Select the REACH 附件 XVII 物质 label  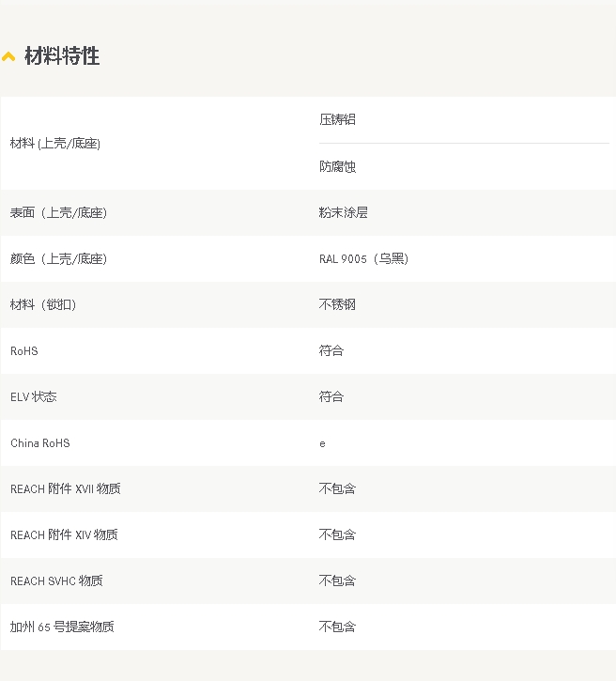65,489
